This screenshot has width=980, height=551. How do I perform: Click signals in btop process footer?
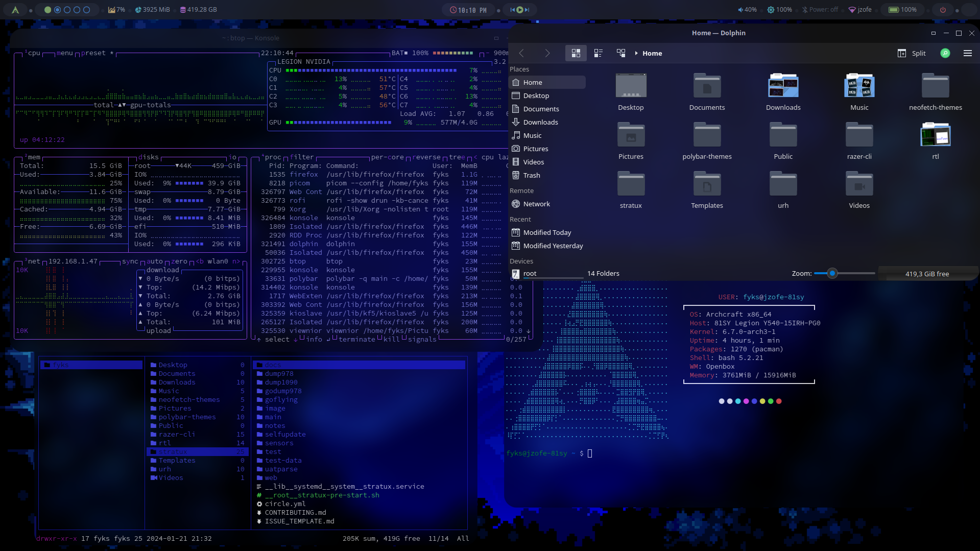click(x=422, y=340)
